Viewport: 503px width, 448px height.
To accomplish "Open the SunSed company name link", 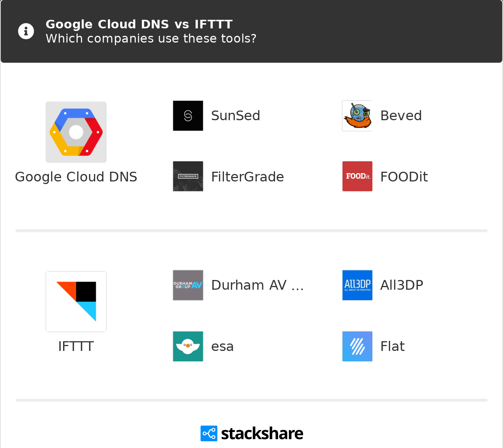I will (235, 116).
